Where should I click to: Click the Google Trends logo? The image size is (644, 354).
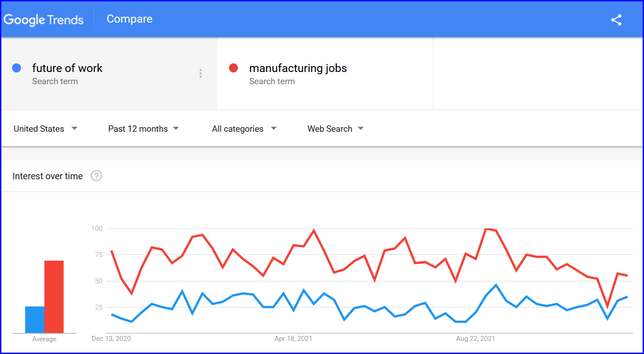[43, 19]
